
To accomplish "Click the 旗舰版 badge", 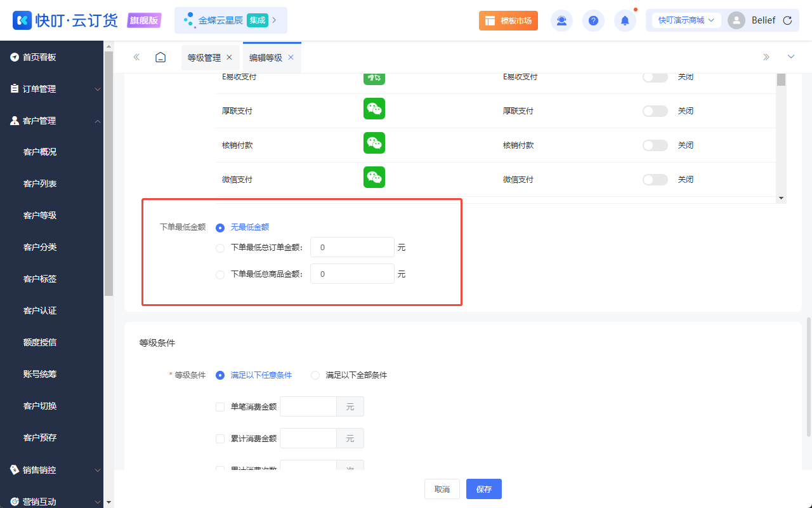I will tap(144, 20).
